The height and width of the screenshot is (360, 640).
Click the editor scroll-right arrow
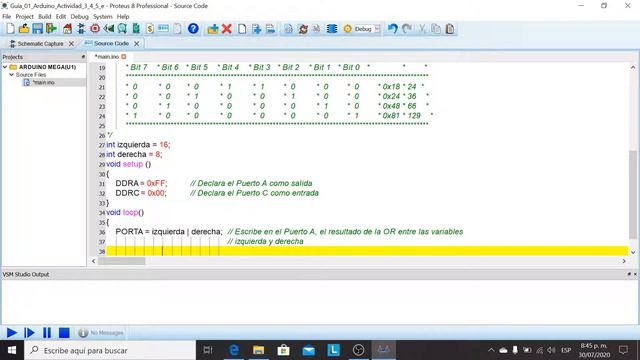pyautogui.click(x=624, y=261)
